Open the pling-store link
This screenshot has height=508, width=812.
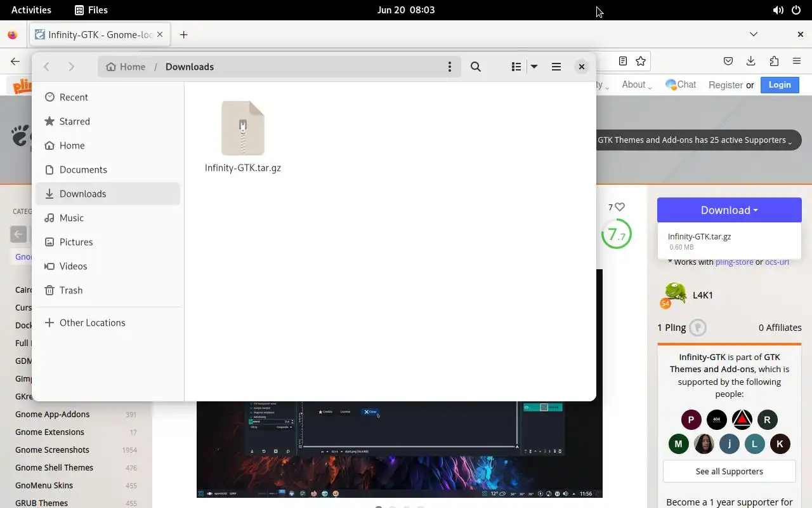(x=735, y=262)
